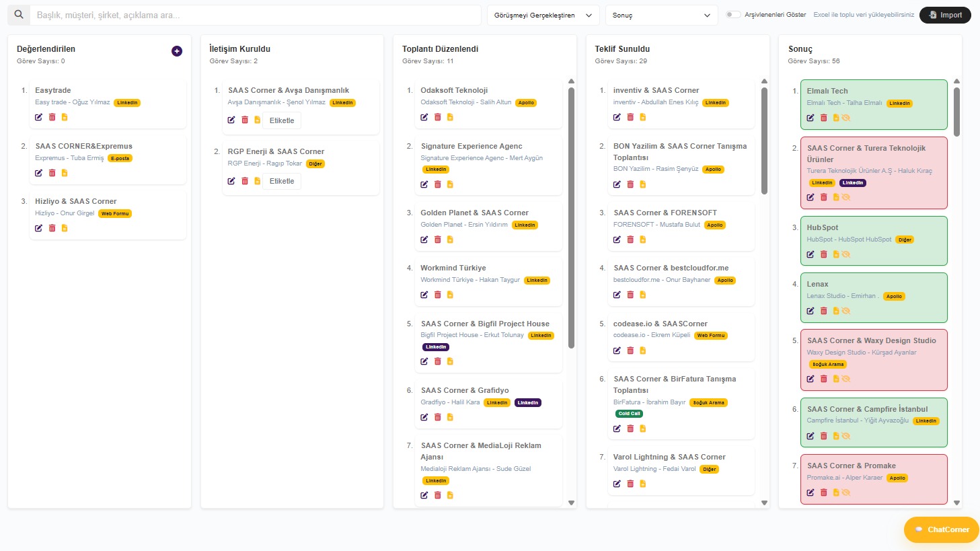Edit the Odaksoft Teknoloji card
The height and width of the screenshot is (551, 980).
pyautogui.click(x=424, y=117)
